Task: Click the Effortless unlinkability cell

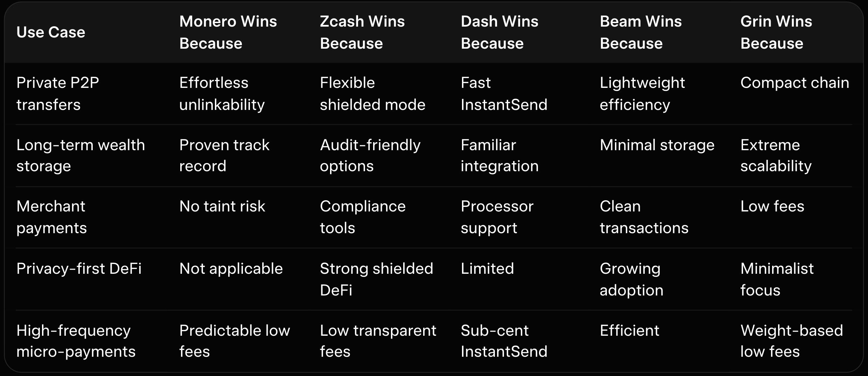Action: [x=222, y=93]
